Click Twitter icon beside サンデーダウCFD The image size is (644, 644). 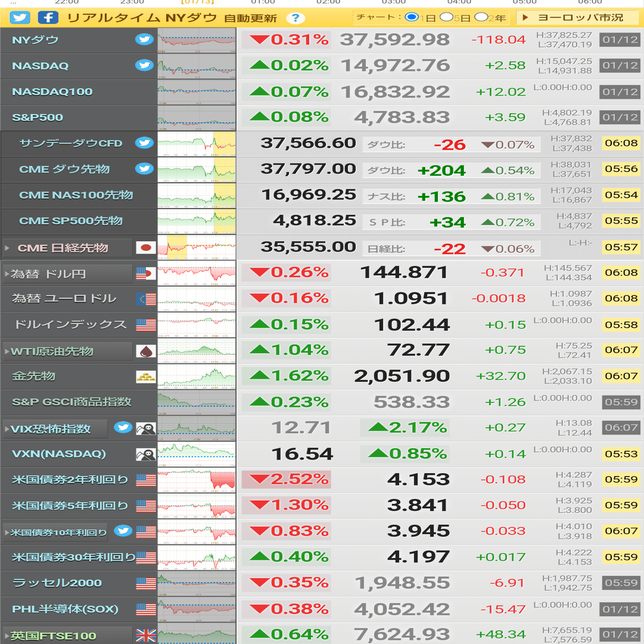[x=144, y=143]
